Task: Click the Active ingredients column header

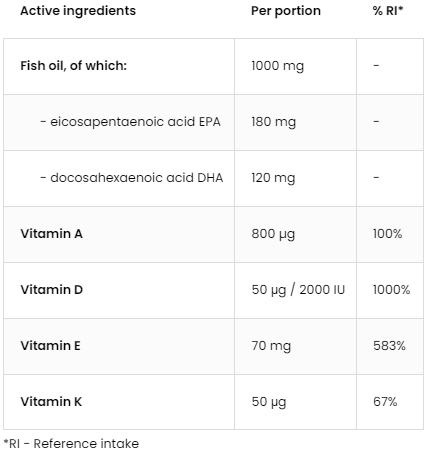Action: tap(78, 11)
